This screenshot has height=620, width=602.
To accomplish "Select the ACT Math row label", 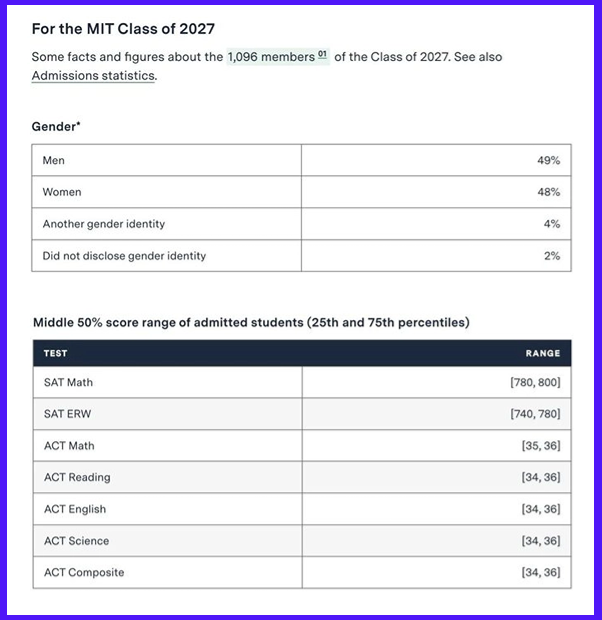I will (69, 446).
